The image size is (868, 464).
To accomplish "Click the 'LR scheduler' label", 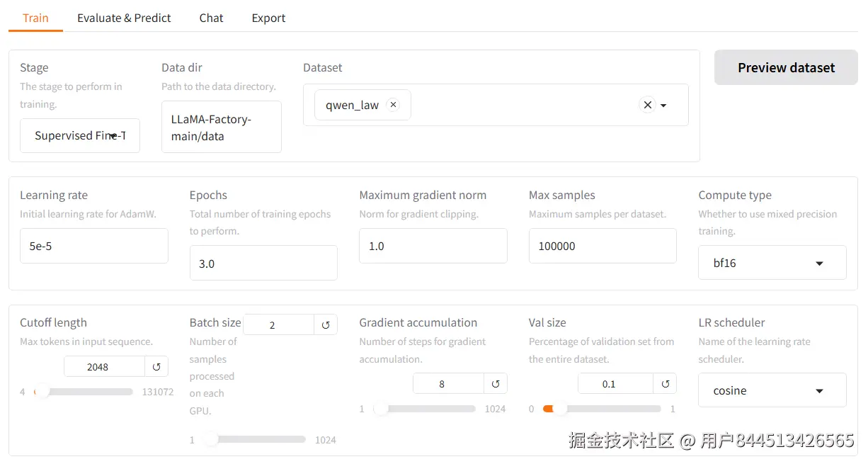I will point(731,322).
